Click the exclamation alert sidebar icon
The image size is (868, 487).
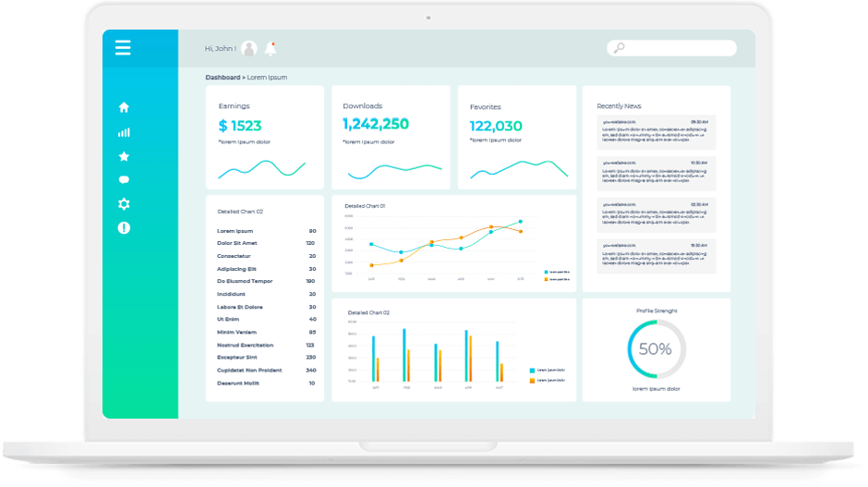point(124,227)
